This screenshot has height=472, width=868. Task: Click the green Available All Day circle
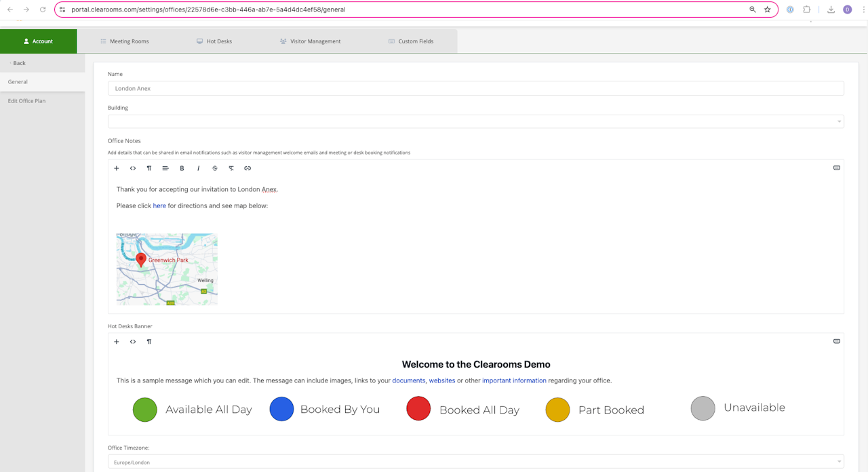coord(145,410)
